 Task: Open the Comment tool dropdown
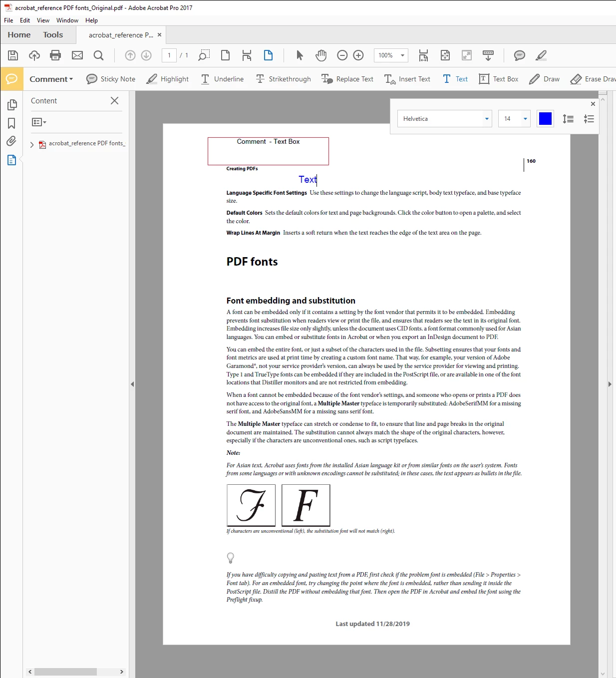(51, 79)
